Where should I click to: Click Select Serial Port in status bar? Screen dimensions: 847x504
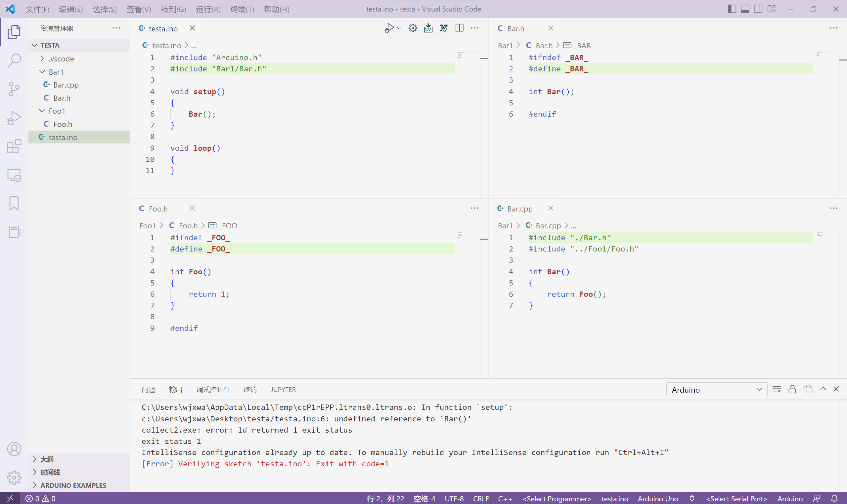(x=736, y=499)
